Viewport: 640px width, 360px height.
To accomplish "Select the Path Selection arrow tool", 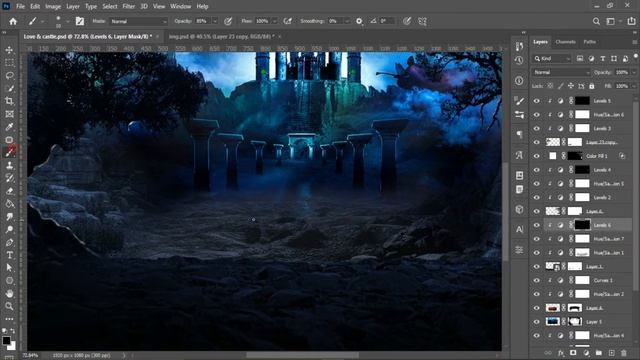I will pyautogui.click(x=9, y=268).
